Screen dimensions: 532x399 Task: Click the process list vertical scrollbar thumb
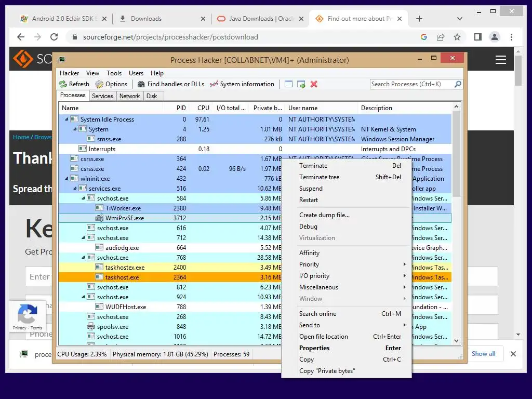click(x=456, y=154)
